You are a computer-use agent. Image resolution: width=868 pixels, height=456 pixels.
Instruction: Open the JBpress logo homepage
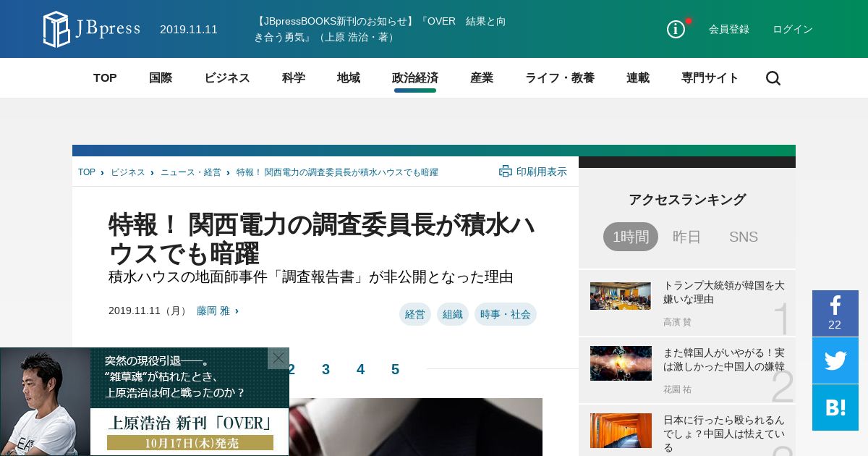pyautogui.click(x=91, y=29)
